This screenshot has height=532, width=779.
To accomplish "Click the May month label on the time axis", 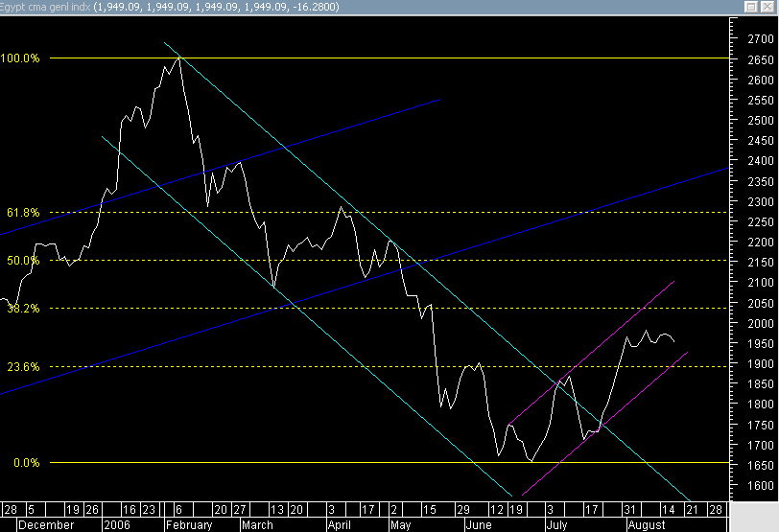I will [x=400, y=525].
